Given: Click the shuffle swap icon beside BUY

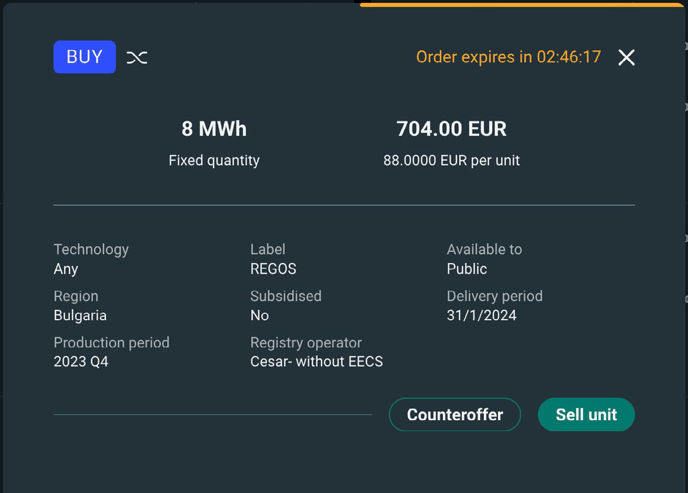Looking at the screenshot, I should [137, 57].
